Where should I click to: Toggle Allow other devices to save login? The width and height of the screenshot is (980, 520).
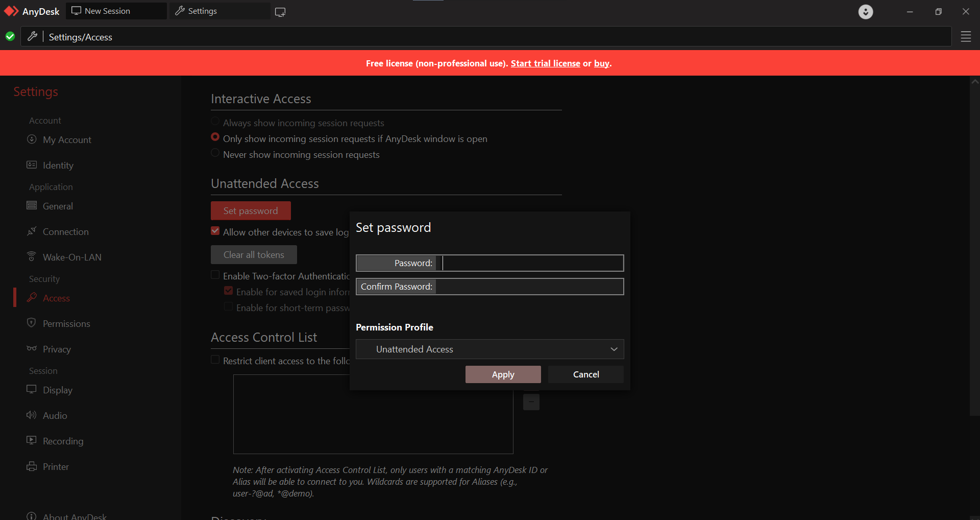tap(215, 231)
